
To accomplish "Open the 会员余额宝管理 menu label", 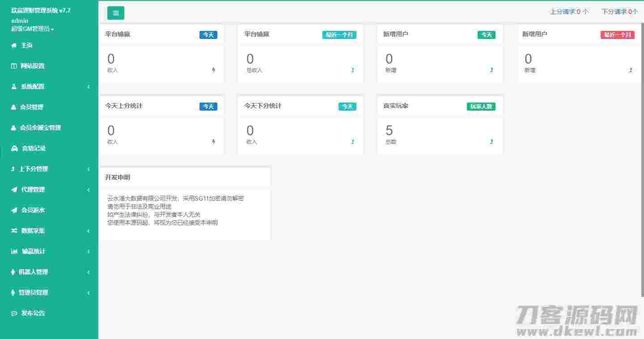I will point(40,128).
